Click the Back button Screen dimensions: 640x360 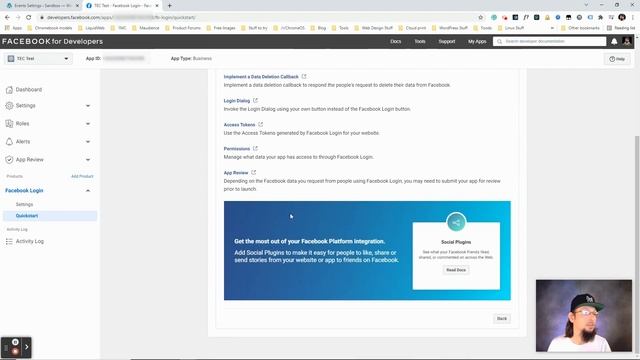click(502, 318)
